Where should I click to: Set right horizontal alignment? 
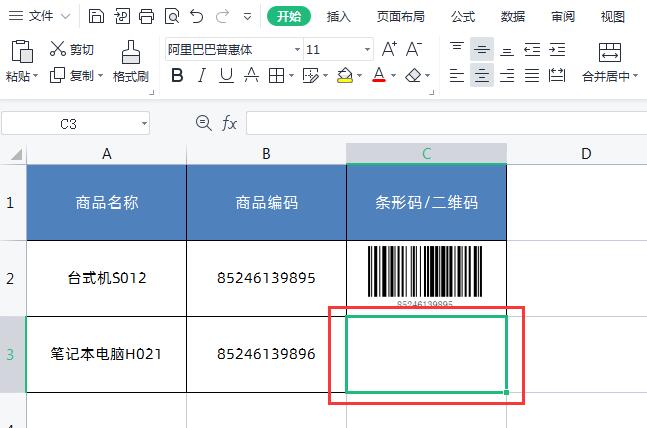tap(507, 76)
